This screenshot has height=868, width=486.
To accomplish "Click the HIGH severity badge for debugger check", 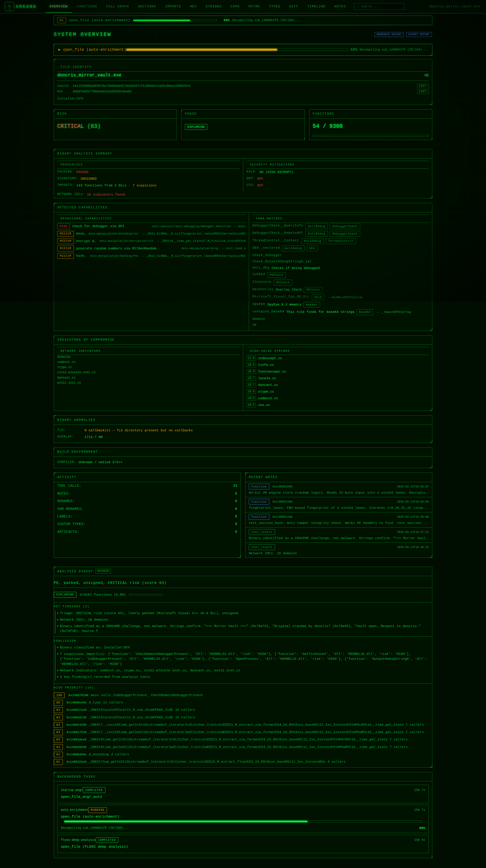I will (63, 226).
